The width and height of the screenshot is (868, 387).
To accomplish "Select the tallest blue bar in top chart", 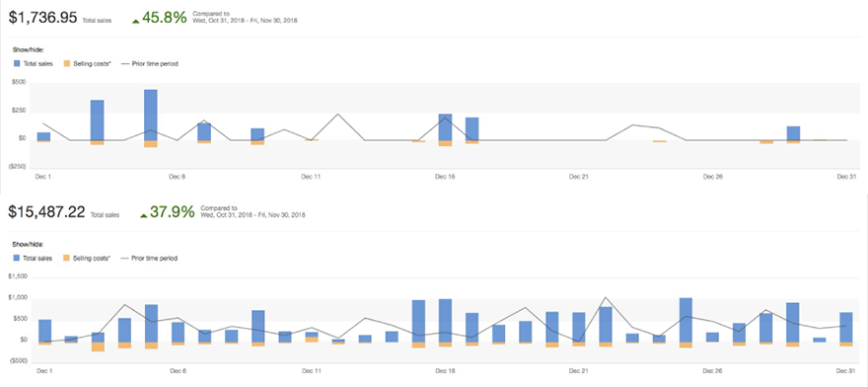I will tap(151, 115).
